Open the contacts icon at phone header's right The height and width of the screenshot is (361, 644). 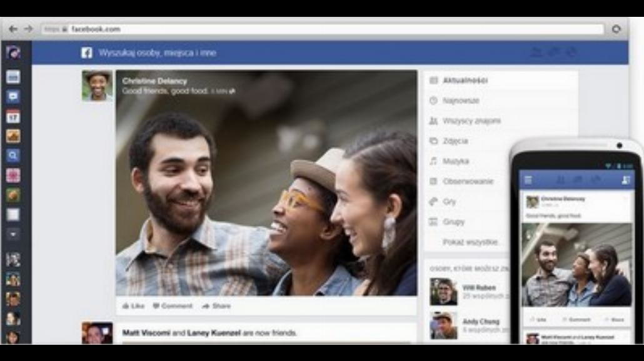point(625,180)
